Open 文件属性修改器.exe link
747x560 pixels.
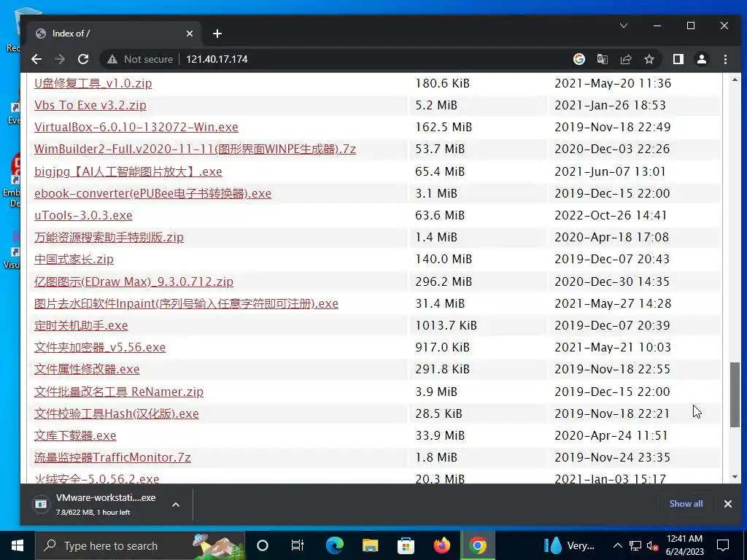click(x=87, y=368)
